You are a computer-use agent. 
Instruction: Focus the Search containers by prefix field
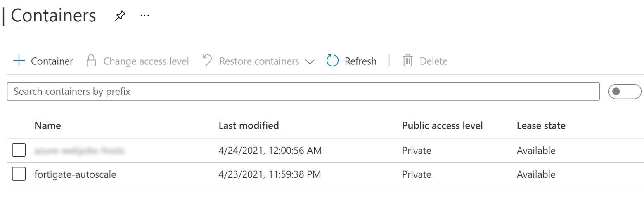[x=303, y=92]
